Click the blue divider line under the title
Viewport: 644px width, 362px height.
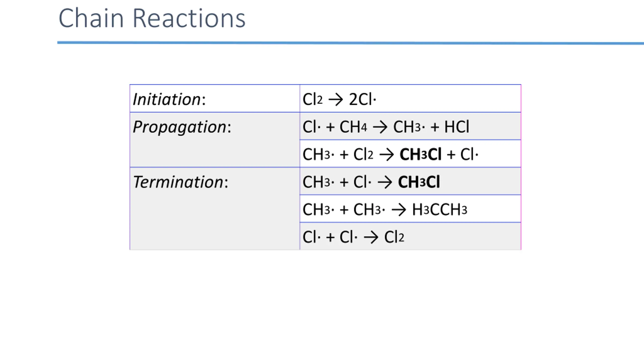(350, 43)
